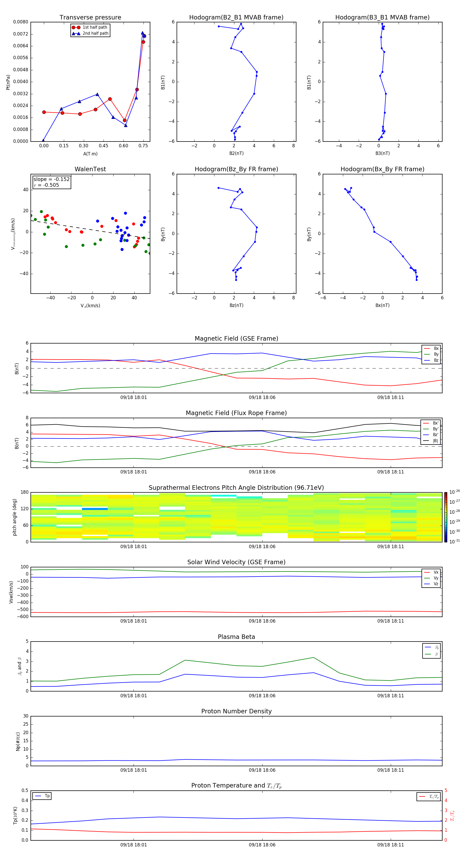Click the 'Magnetic Field (Flux Rope Frame)' title
This screenshot has height=868, width=473.
point(236,413)
